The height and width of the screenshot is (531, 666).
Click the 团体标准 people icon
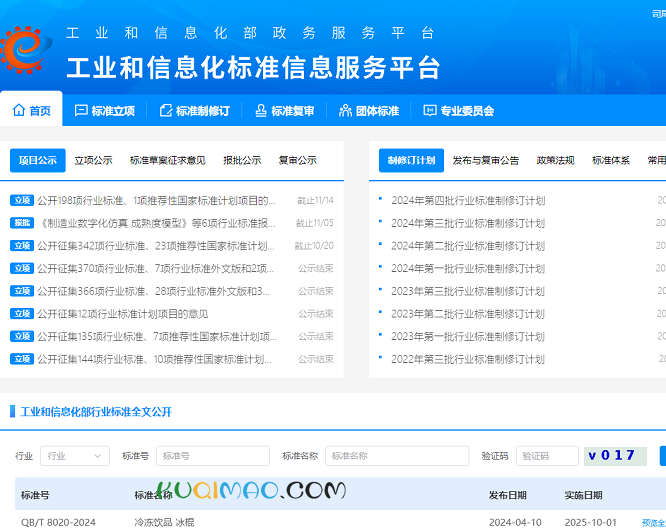click(x=346, y=111)
